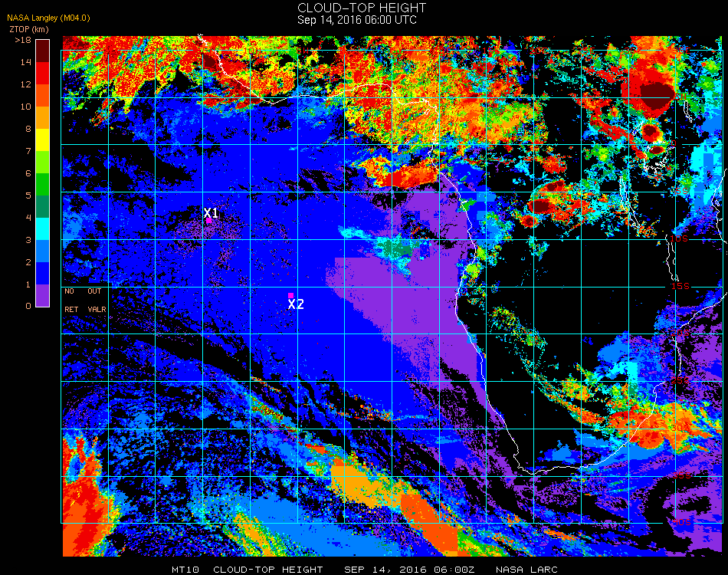Image resolution: width=728 pixels, height=575 pixels.
Task: Click the '3' legend scale label
Action: (x=28, y=240)
